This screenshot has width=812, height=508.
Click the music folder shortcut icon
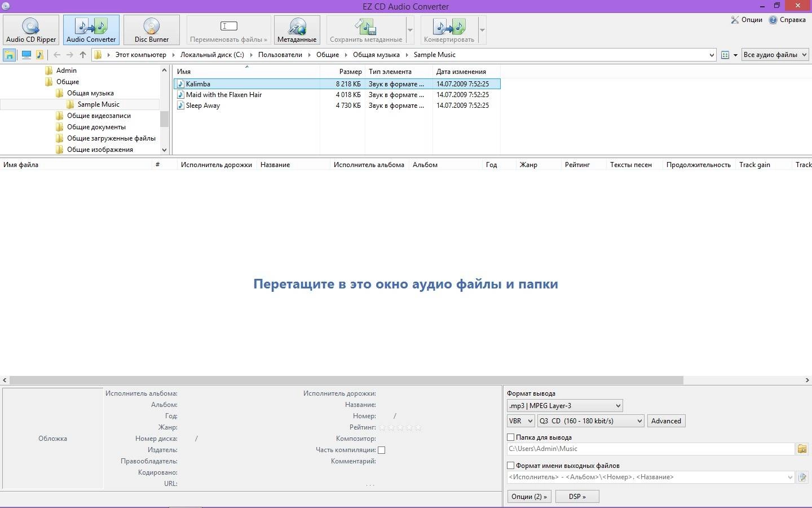(x=39, y=55)
